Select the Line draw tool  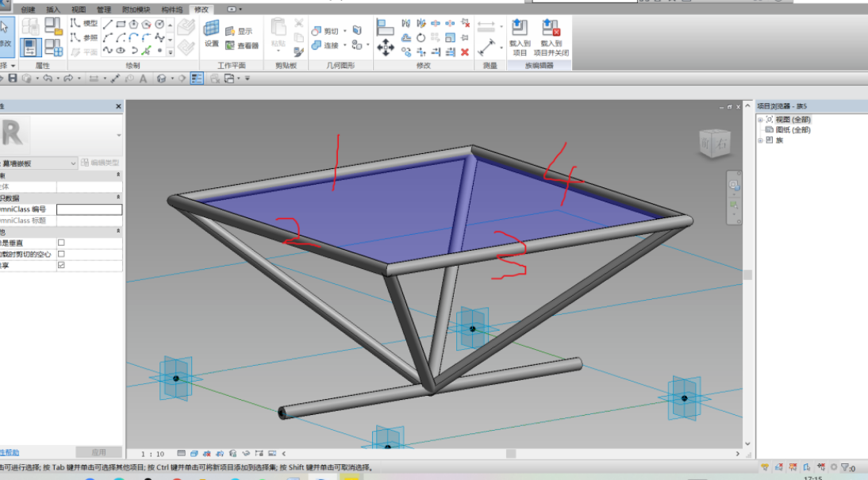tap(107, 25)
